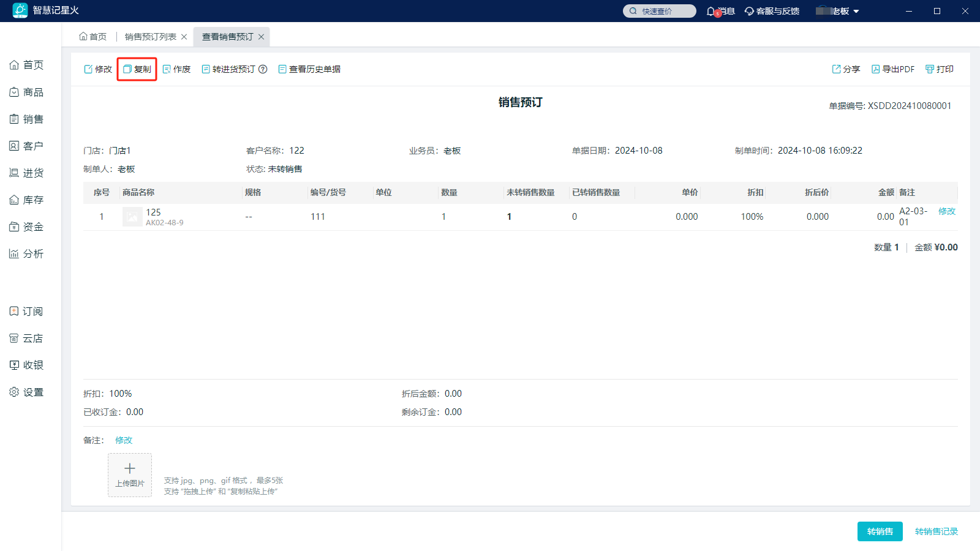Click 修改 link next to 备注
Viewport: 980px width, 551px height.
click(124, 440)
